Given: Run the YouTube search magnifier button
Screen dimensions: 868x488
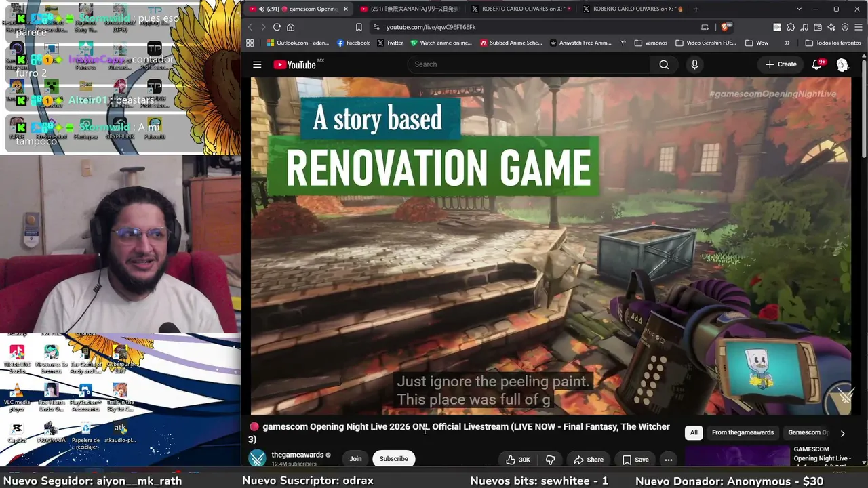Looking at the screenshot, I should (x=664, y=64).
